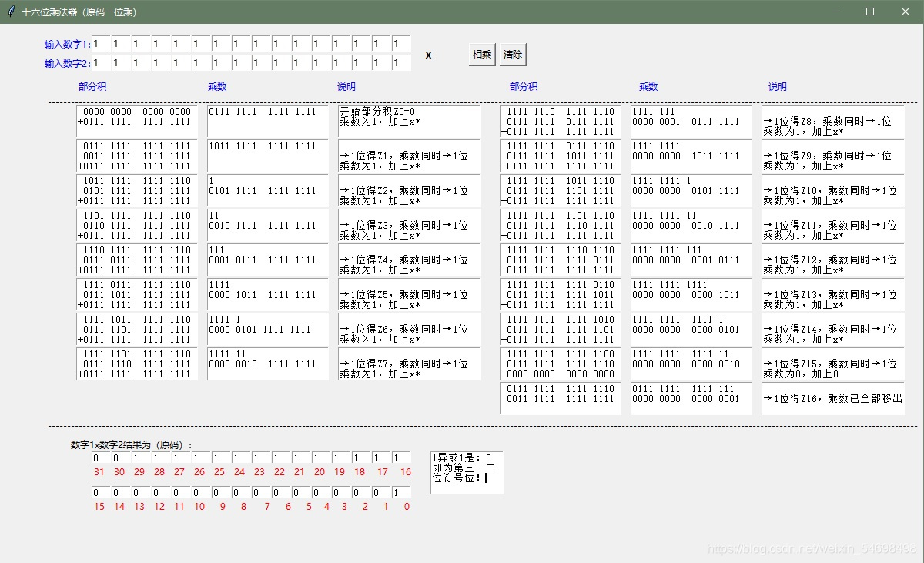Click the left column 部分积 header
This screenshot has width=924, height=563.
point(92,87)
